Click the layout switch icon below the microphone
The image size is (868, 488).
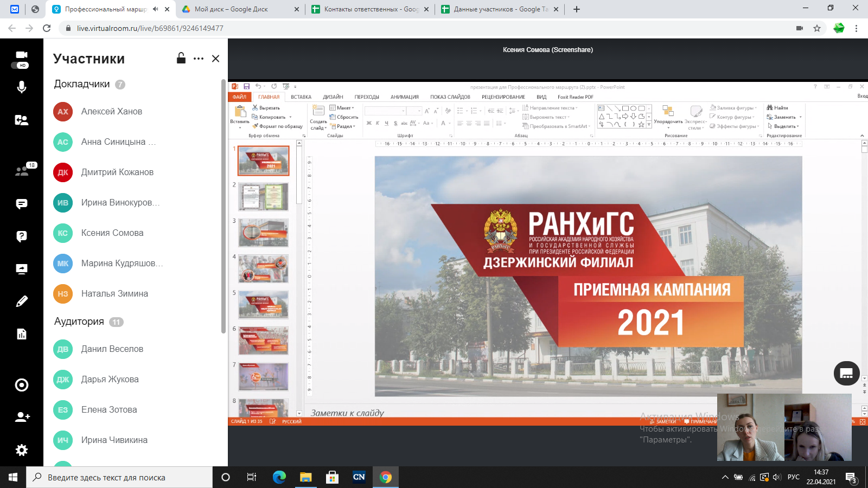(22, 120)
